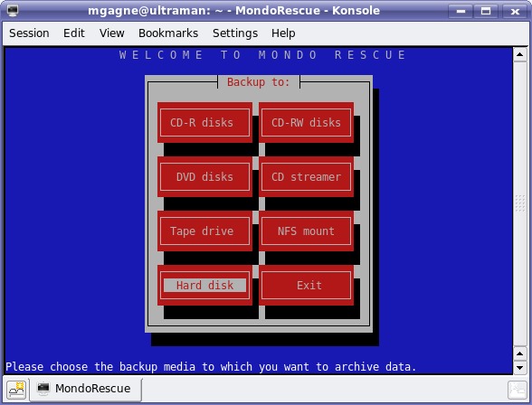Select the highlighted Hard disk option
Viewport: 532px width, 405px height.
(x=204, y=285)
